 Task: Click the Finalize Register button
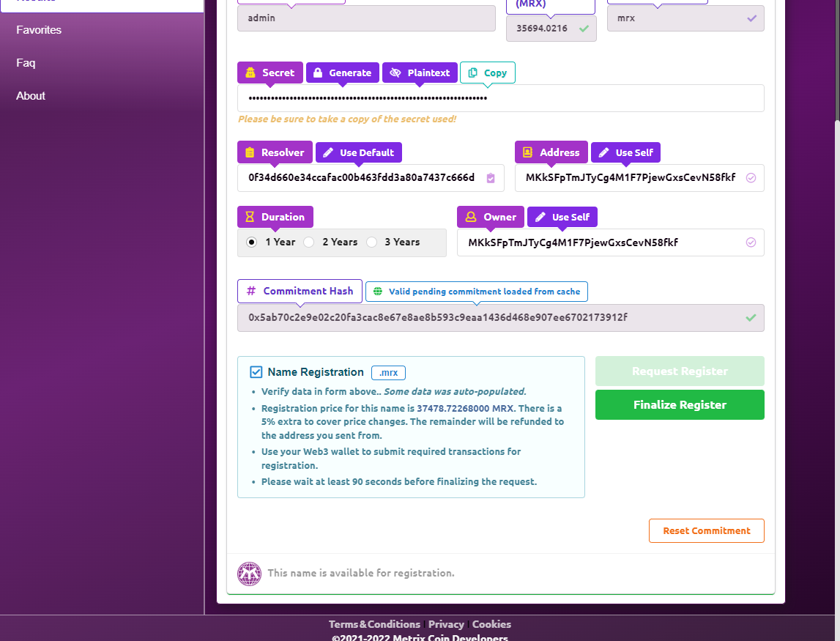click(x=680, y=404)
